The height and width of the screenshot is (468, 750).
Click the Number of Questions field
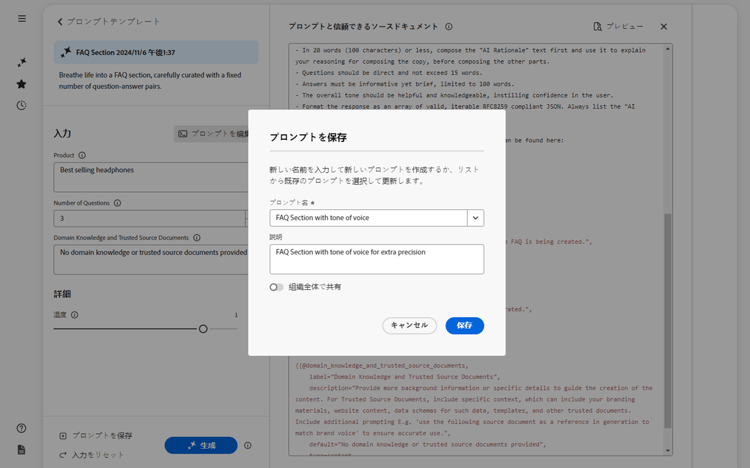pos(149,218)
